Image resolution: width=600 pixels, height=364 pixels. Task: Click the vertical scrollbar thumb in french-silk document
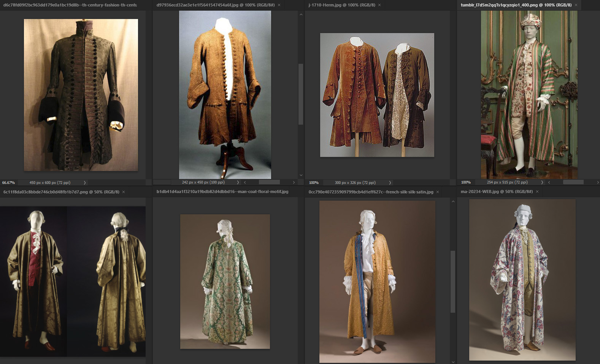click(x=453, y=281)
